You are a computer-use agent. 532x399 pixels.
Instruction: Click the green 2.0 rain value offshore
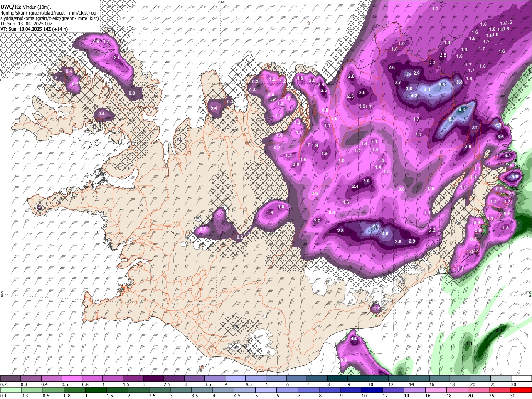coord(499,331)
